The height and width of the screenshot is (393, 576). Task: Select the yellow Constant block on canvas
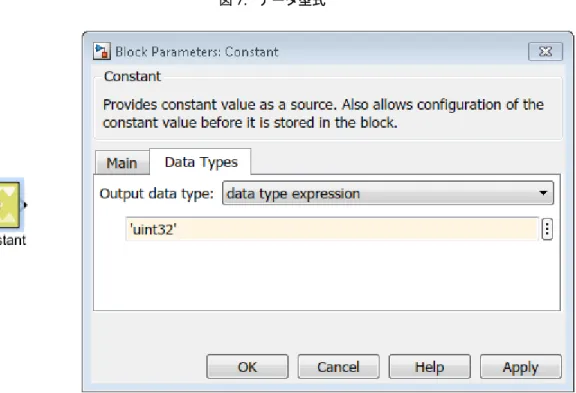(x=10, y=205)
